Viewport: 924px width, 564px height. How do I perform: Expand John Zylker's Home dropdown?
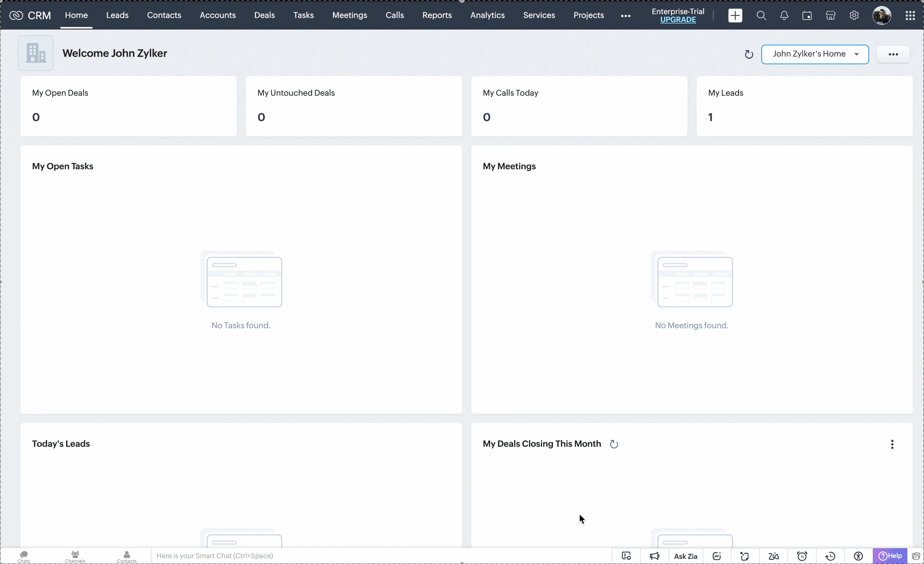click(815, 54)
